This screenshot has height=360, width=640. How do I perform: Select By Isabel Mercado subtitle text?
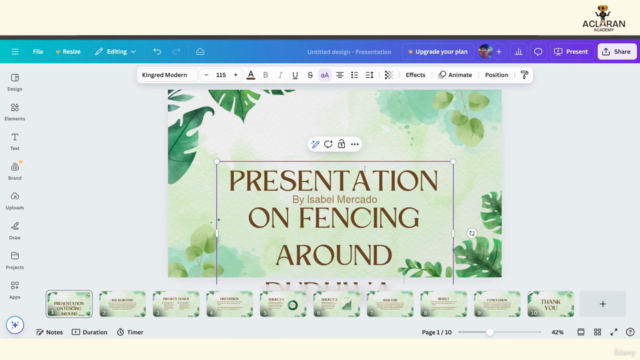(x=334, y=200)
